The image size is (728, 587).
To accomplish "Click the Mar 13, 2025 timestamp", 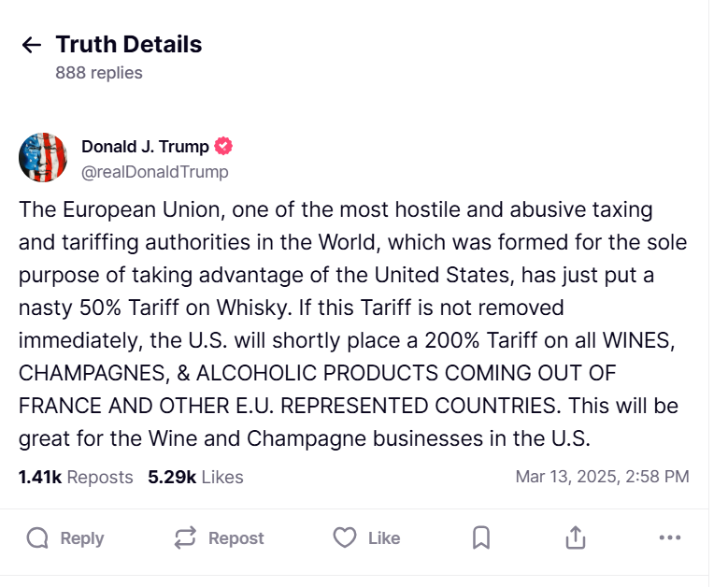I will point(602,477).
